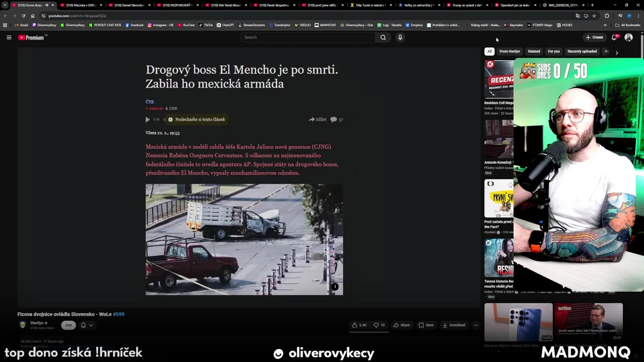644x362 pixels.
Task: Download the video
Action: [454, 325]
